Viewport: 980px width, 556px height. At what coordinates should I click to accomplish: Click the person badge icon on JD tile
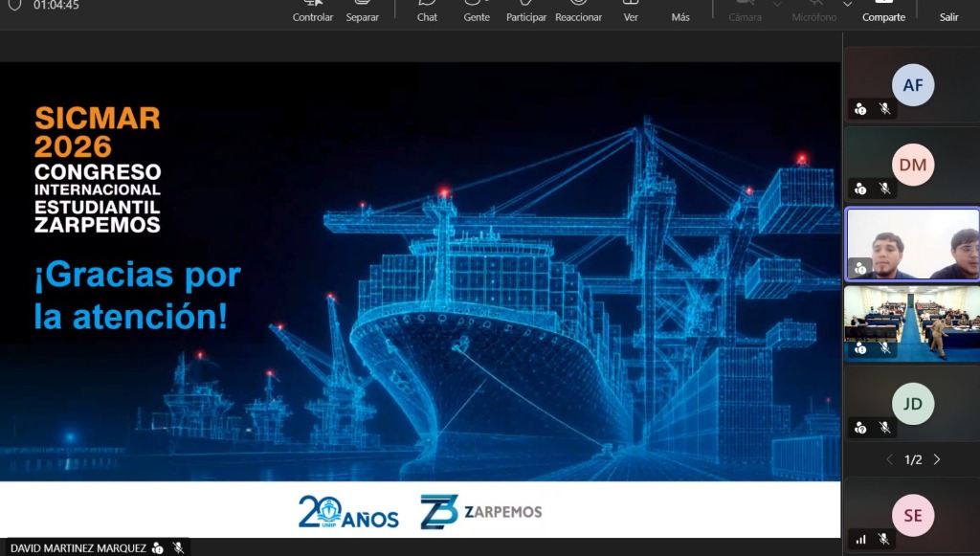860,428
